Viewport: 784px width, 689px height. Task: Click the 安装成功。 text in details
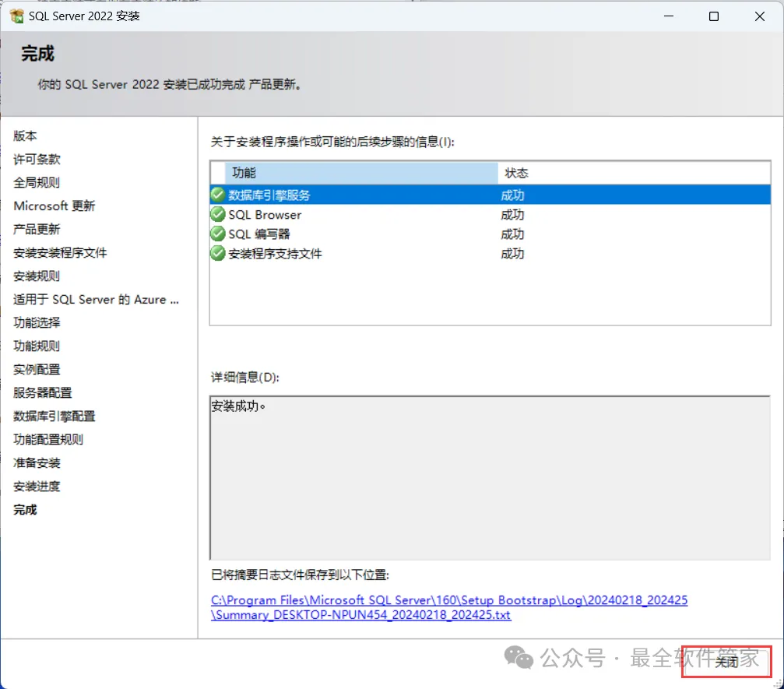(238, 406)
